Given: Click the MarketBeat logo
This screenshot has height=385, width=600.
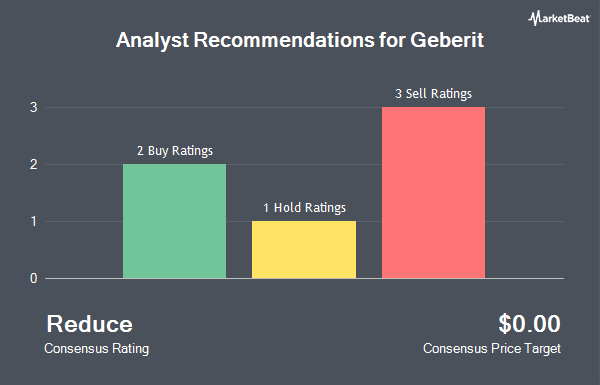Looking at the screenshot, I should [x=559, y=18].
